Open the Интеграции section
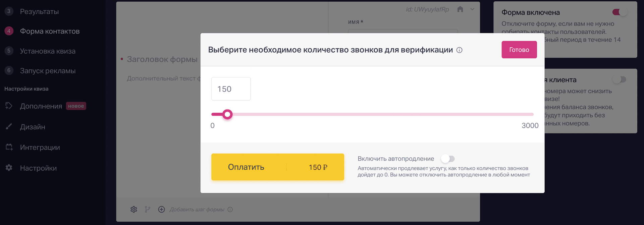The width and height of the screenshot is (644, 225). (x=40, y=148)
